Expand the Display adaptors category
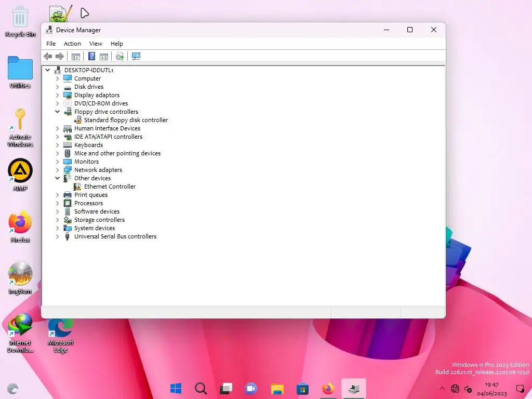Viewport: 532px width, 399px height. [x=57, y=95]
